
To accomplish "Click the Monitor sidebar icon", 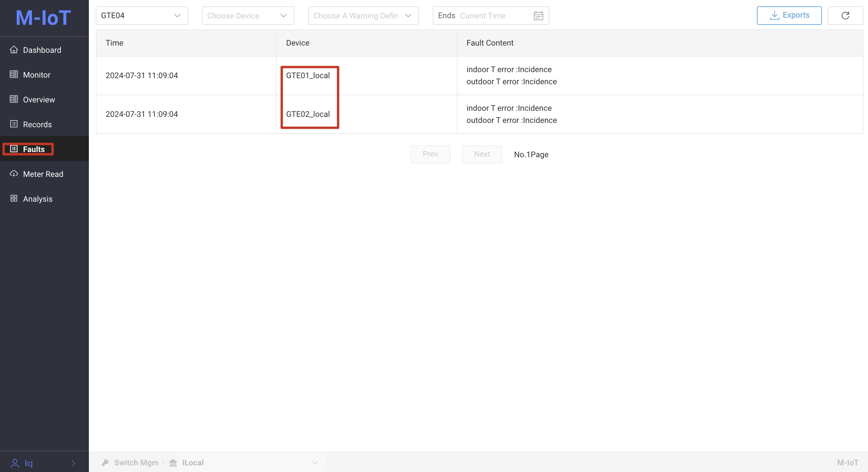I will point(14,74).
